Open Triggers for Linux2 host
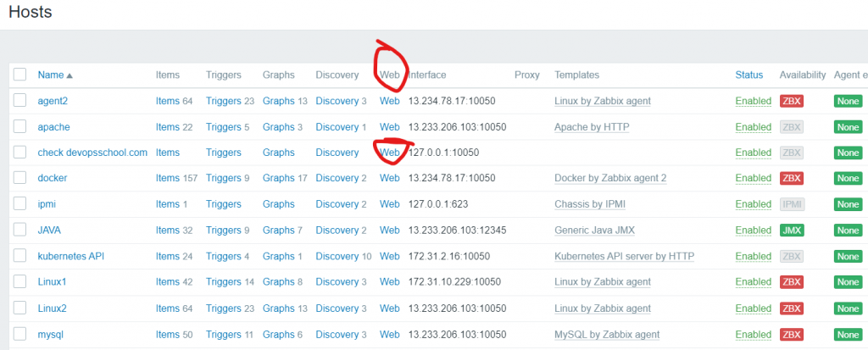 tap(224, 308)
